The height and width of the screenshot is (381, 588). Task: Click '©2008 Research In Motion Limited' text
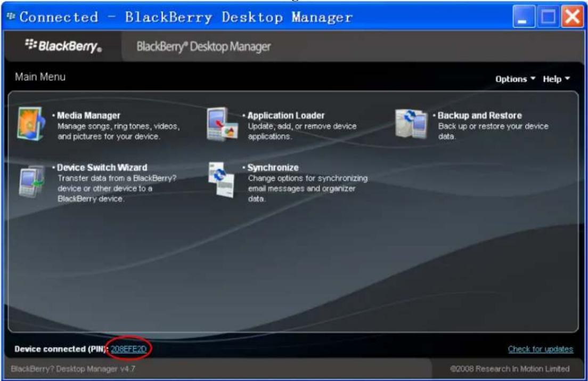pyautogui.click(x=510, y=369)
